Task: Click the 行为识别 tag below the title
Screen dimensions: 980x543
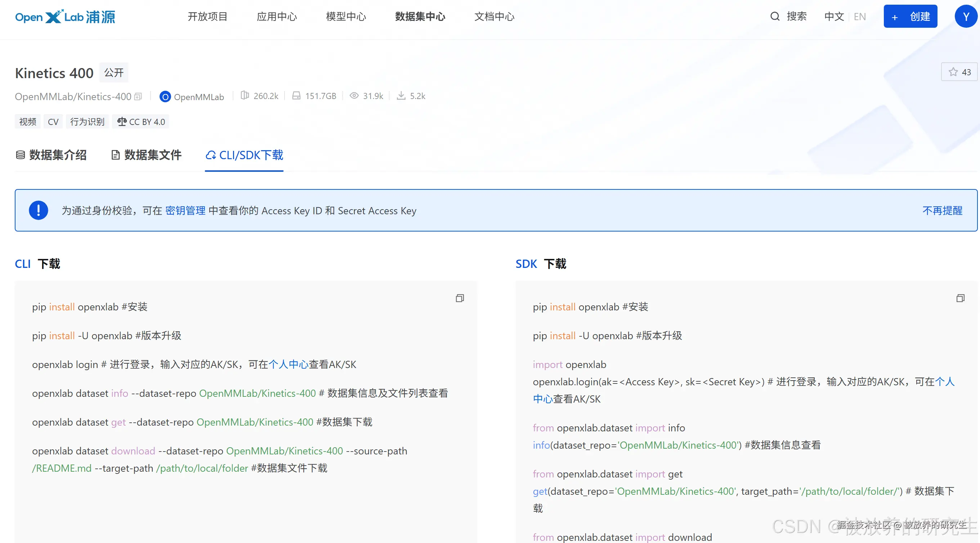Action: pos(87,122)
